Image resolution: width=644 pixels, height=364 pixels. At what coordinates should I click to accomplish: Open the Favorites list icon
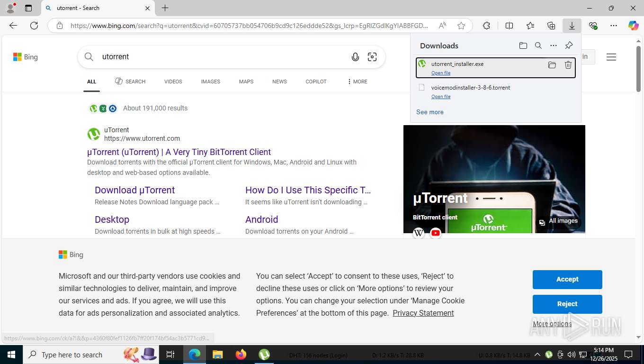(x=530, y=26)
